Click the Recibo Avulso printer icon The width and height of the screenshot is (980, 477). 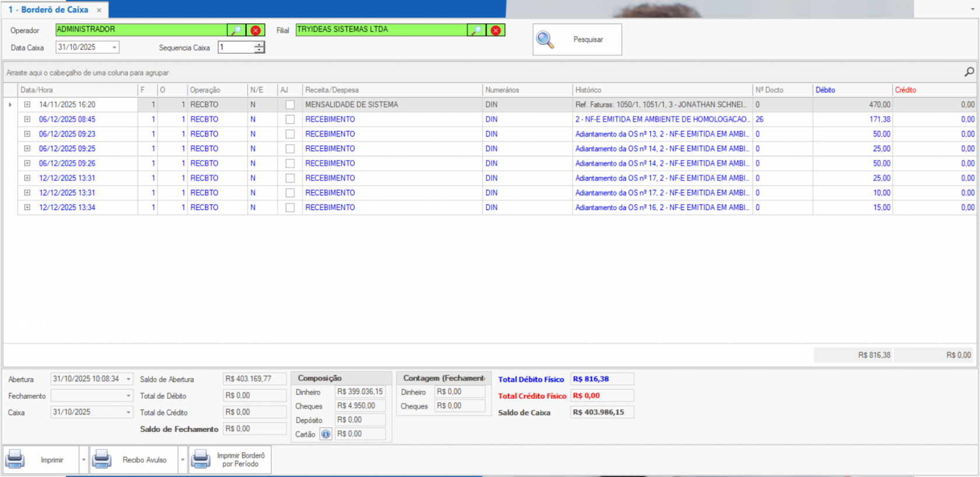coord(102,459)
